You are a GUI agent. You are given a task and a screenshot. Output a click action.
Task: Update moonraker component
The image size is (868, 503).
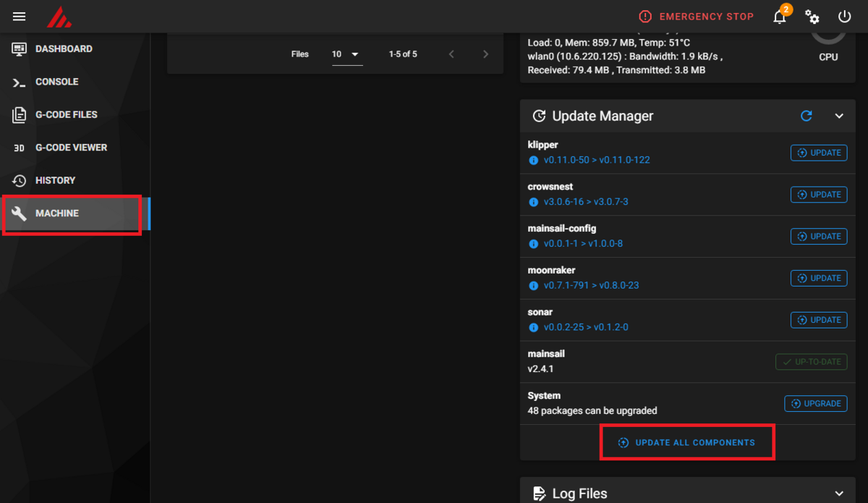click(819, 279)
